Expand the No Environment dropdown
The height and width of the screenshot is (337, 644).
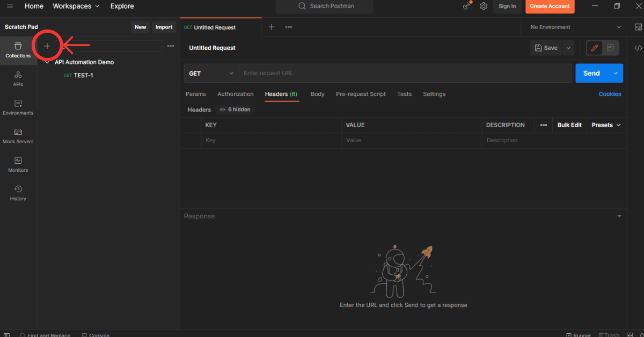click(575, 27)
